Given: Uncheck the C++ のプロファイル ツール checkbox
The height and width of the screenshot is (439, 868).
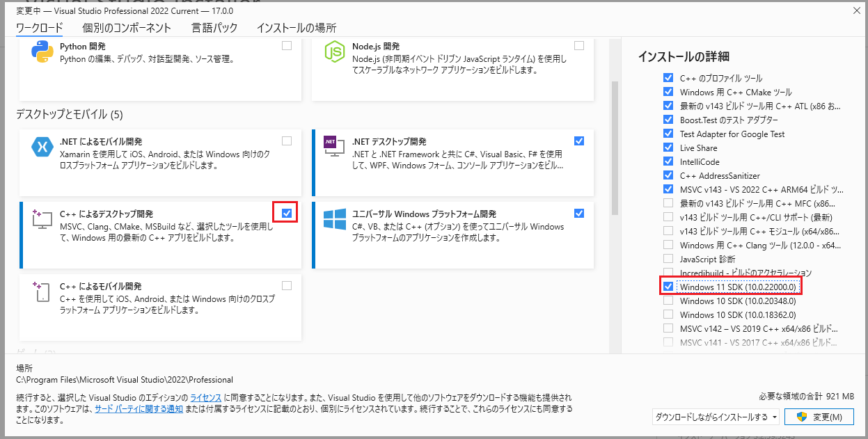Looking at the screenshot, I should point(668,78).
